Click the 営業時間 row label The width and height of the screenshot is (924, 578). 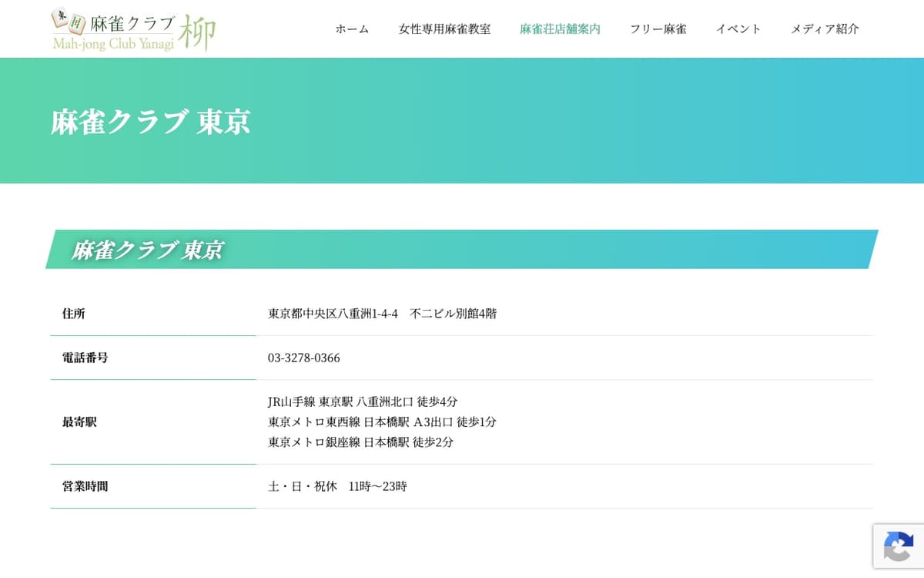point(85,486)
